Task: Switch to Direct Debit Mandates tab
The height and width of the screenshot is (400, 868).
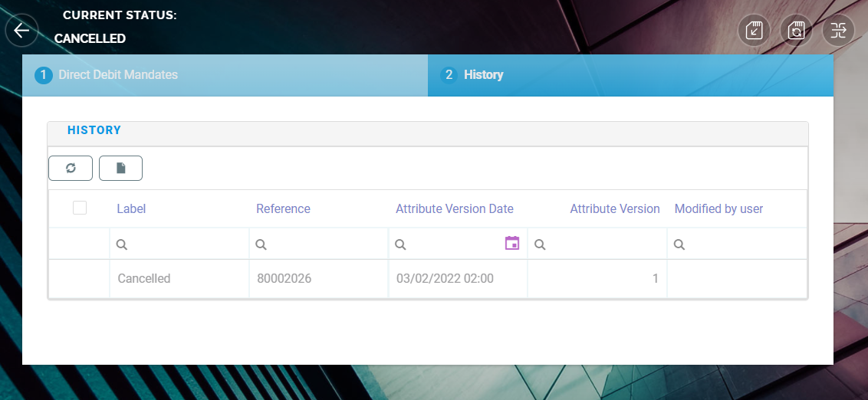Action: (x=118, y=75)
